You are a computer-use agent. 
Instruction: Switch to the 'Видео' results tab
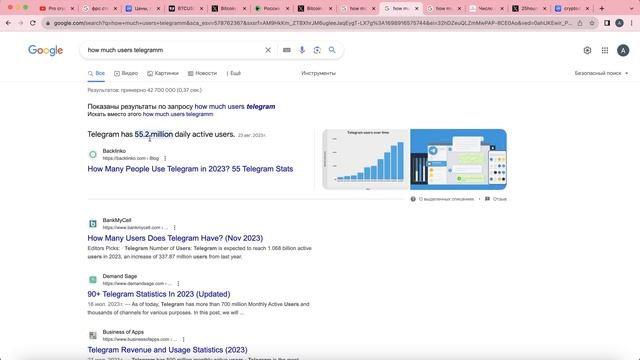coord(126,73)
